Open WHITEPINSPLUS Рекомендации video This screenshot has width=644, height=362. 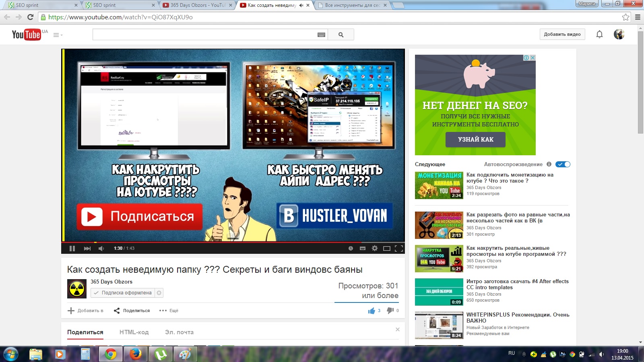(x=518, y=318)
